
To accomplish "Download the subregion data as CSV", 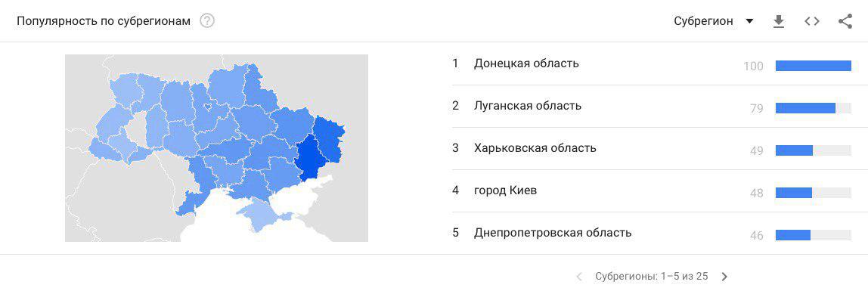I will coord(779,21).
